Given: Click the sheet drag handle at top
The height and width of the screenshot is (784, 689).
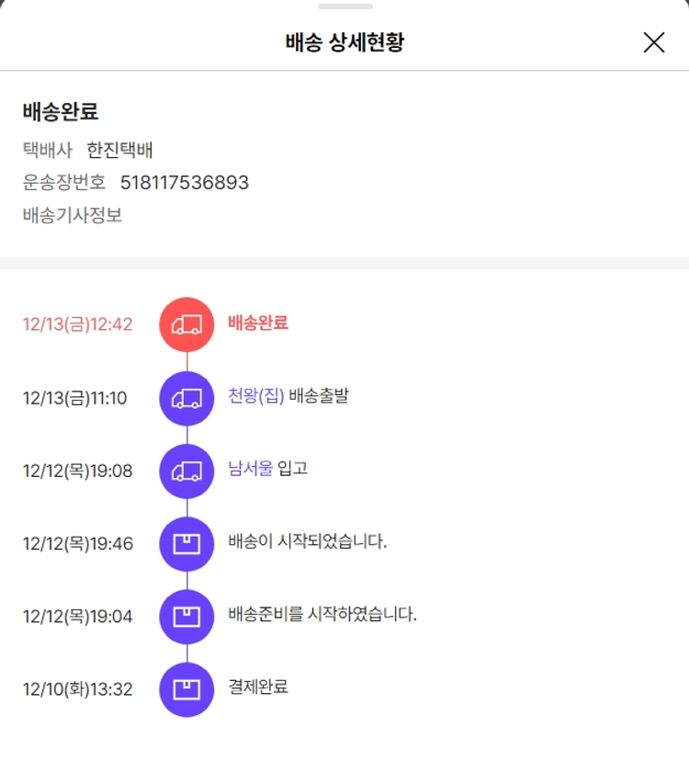Looking at the screenshot, I should (x=344, y=6).
